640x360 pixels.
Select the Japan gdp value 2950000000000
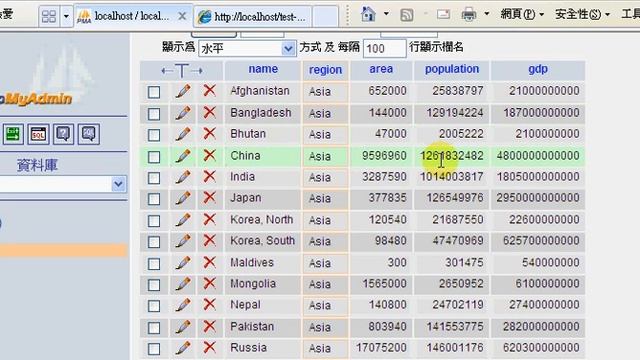tap(538, 198)
